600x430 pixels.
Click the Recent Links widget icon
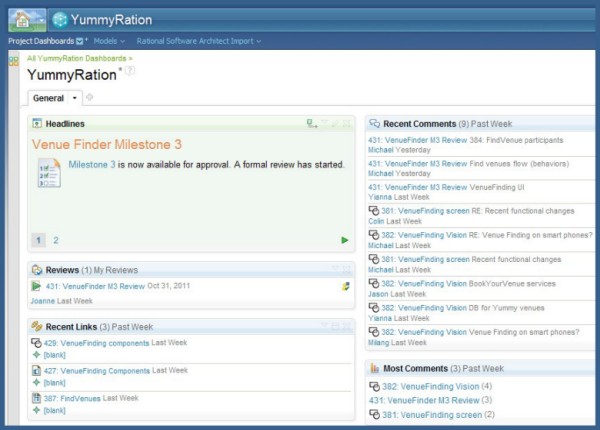coord(37,326)
